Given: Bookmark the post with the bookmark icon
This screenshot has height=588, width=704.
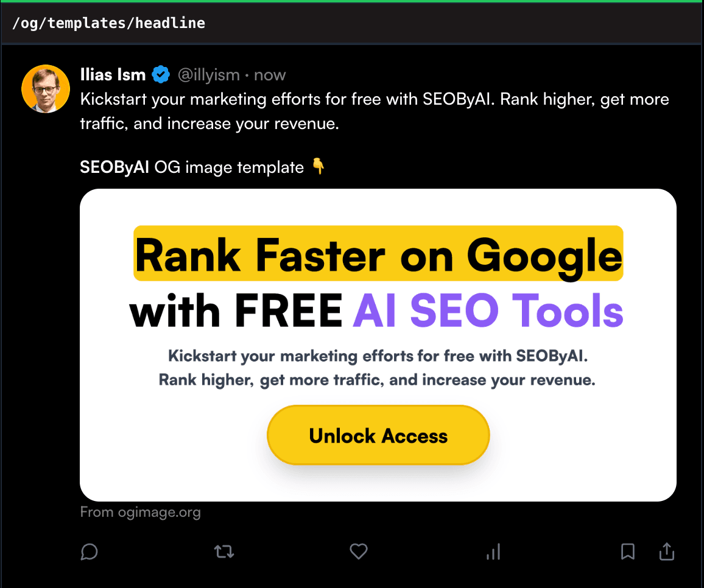Looking at the screenshot, I should pos(628,551).
